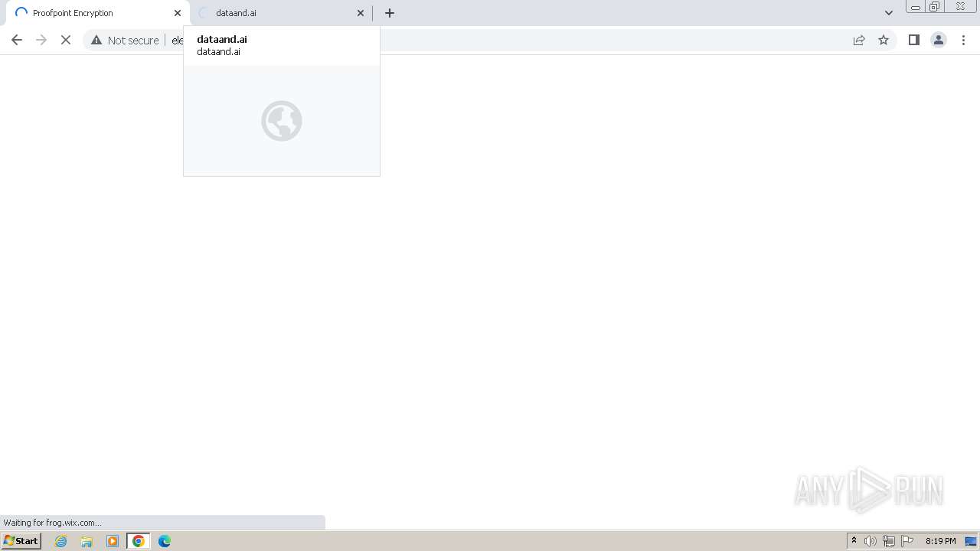Switch to the dataand.ai tab

(x=280, y=13)
